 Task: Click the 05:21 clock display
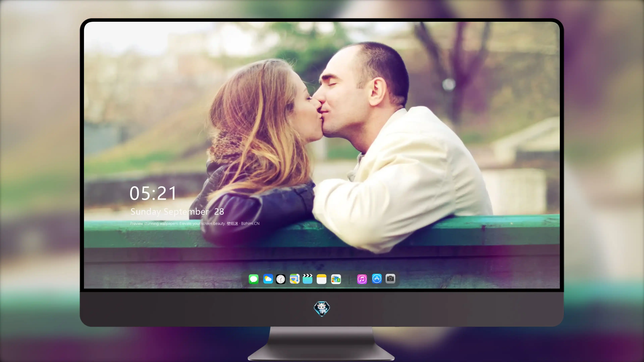[153, 193]
